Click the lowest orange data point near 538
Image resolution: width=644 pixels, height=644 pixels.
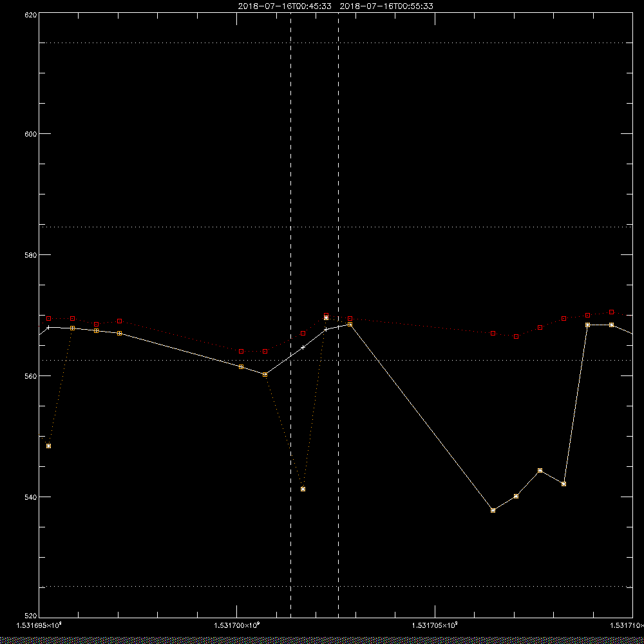(x=493, y=511)
